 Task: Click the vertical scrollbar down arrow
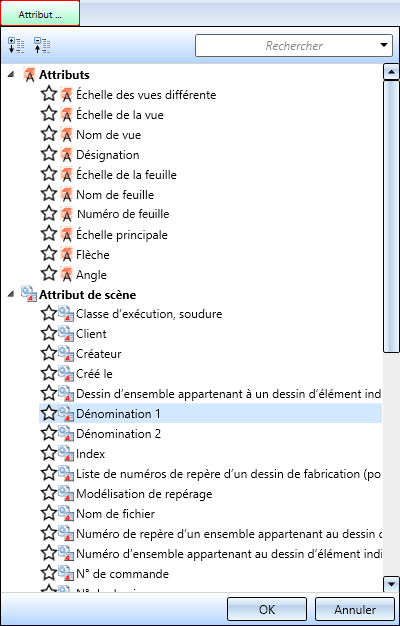coord(391,584)
